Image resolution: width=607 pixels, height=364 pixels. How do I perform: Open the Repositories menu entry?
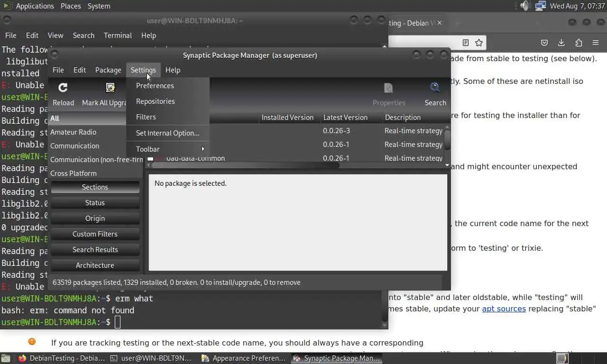[x=168, y=101]
